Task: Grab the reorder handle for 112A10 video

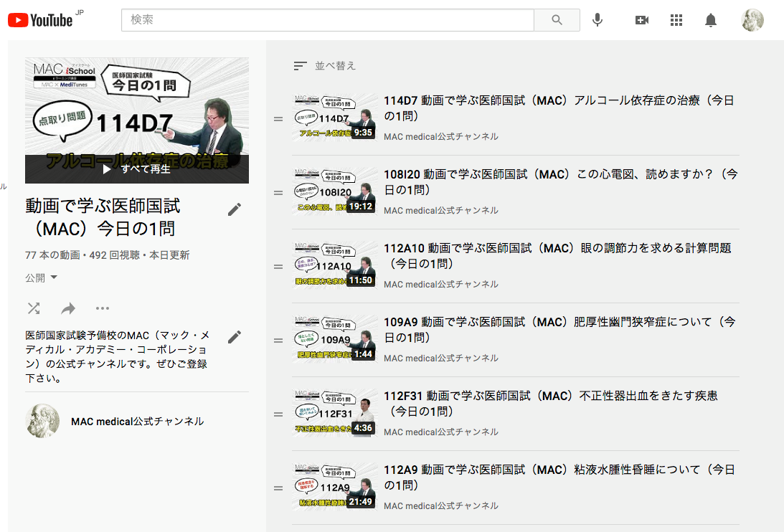Action: [278, 267]
